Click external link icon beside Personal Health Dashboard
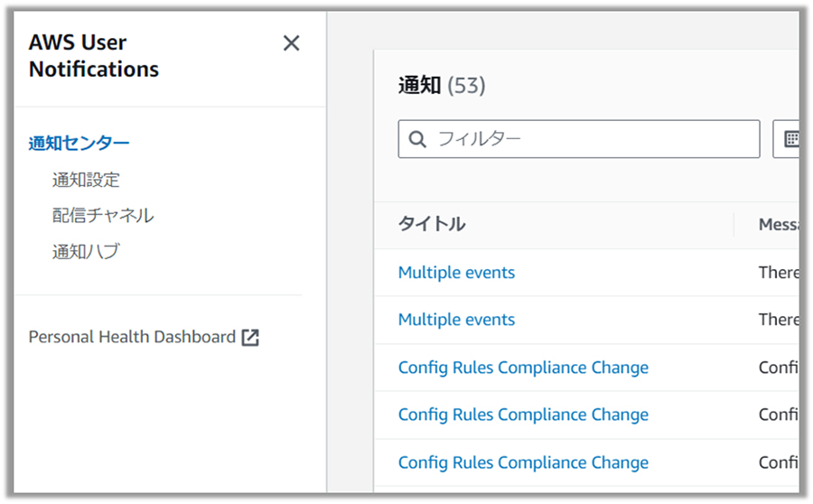The image size is (813, 504). click(250, 338)
